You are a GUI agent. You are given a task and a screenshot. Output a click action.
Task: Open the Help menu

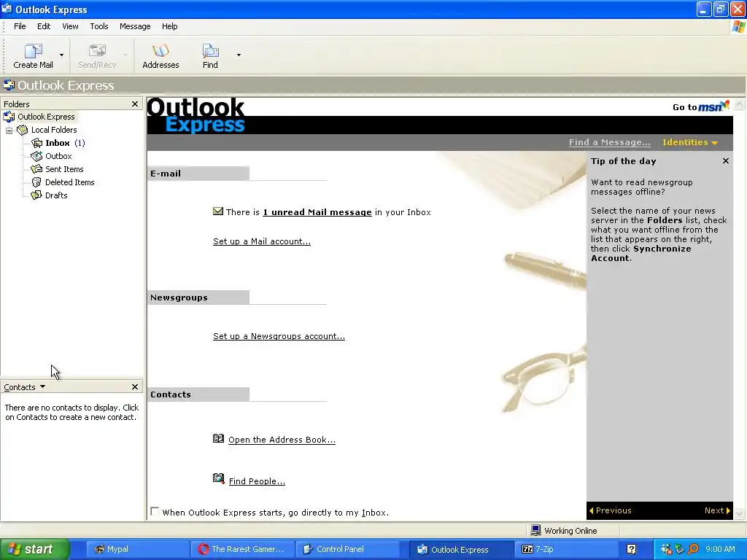(169, 26)
